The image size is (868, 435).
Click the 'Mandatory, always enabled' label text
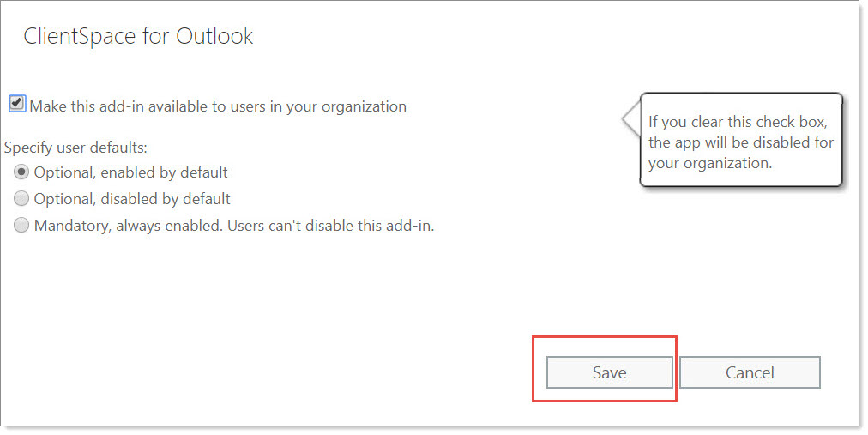[x=129, y=226]
